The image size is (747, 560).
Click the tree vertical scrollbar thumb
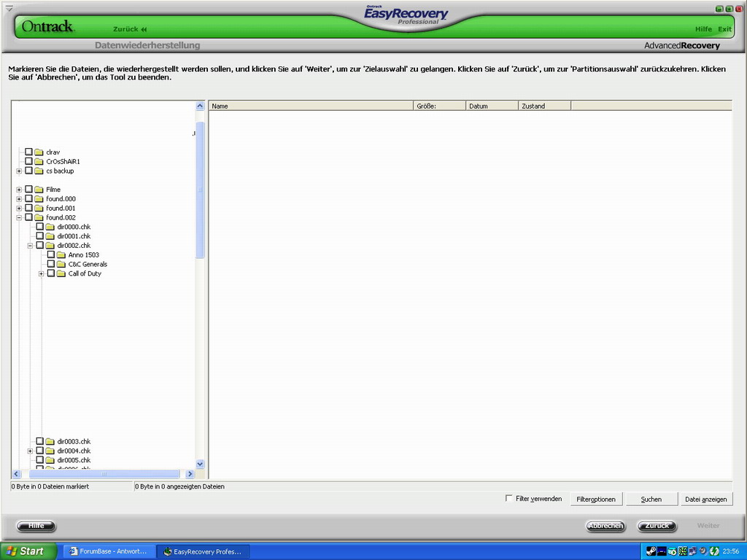tap(200, 190)
